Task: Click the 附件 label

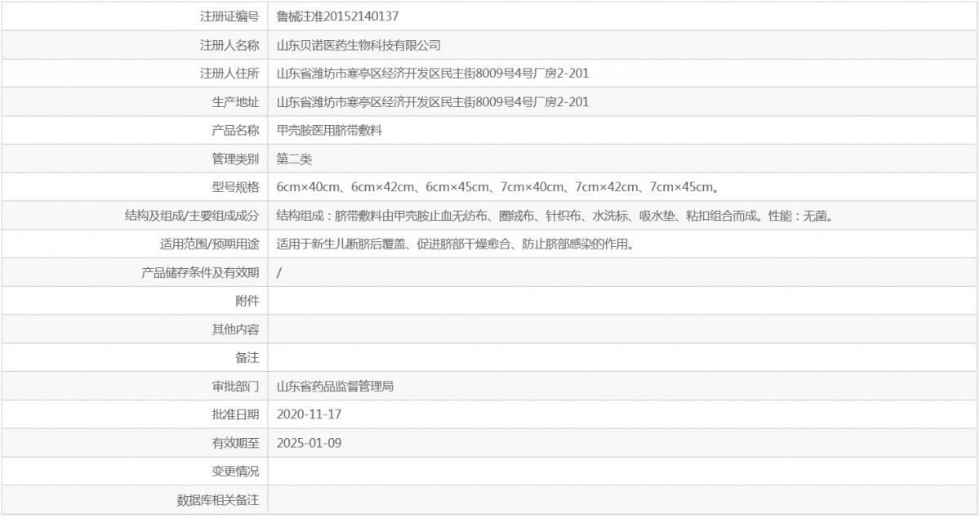Action: [247, 301]
